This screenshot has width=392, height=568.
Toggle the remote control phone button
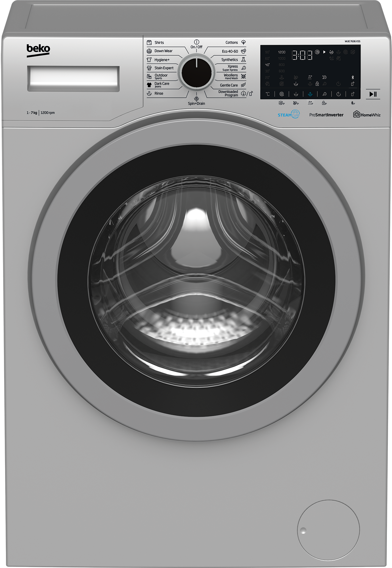point(353,94)
